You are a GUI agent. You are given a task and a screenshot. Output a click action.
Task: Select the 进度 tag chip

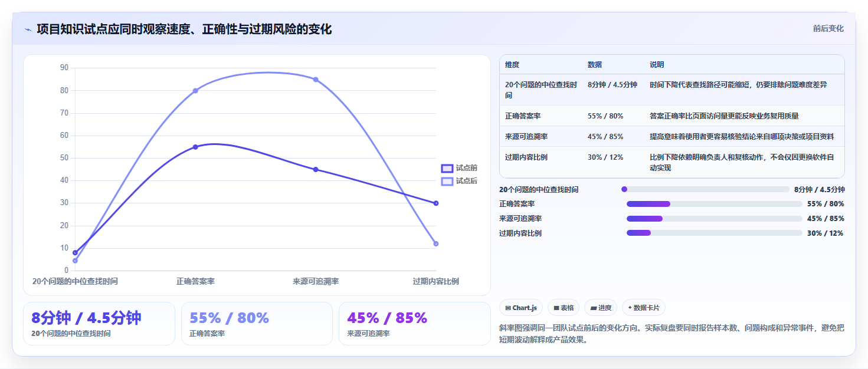(601, 308)
